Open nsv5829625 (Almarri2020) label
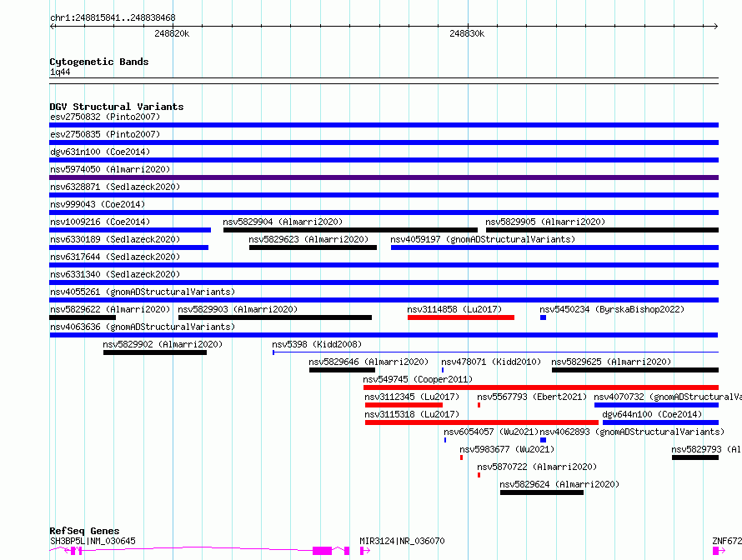Image resolution: width=742 pixels, height=560 pixels. [x=611, y=362]
